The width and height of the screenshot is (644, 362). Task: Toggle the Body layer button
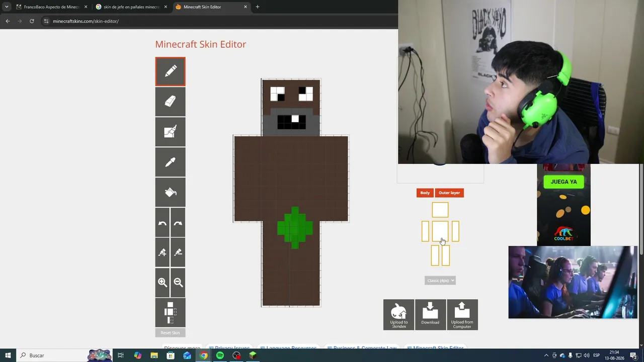(425, 193)
